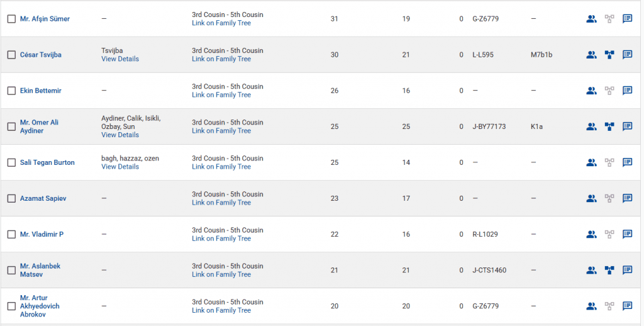
Task: Open César Tsvijba's family tree icon
Action: [609, 55]
